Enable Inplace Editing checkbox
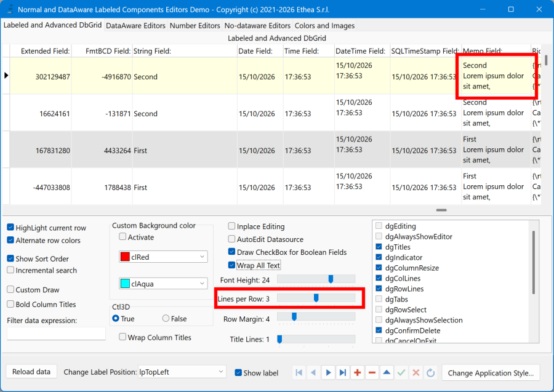The height and width of the screenshot is (392, 554). 232,226
